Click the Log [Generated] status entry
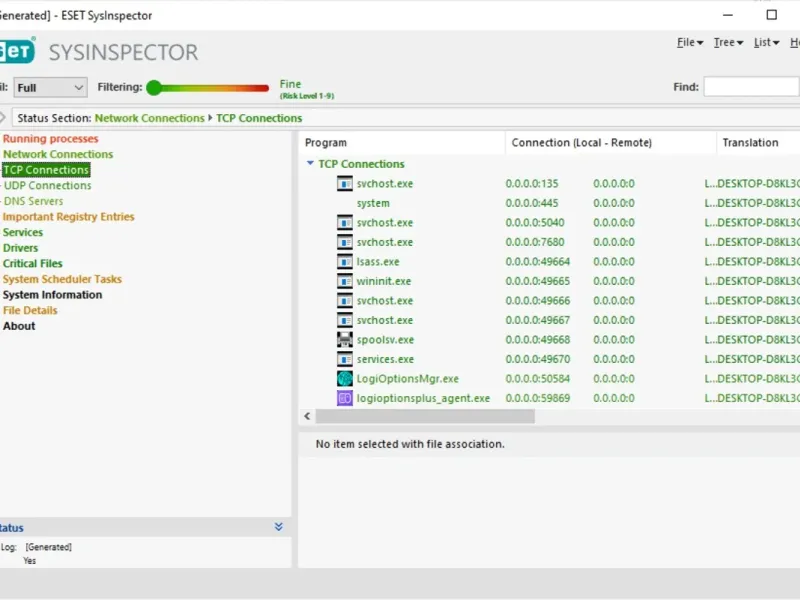Screen dimensions: 800x600 point(36,547)
